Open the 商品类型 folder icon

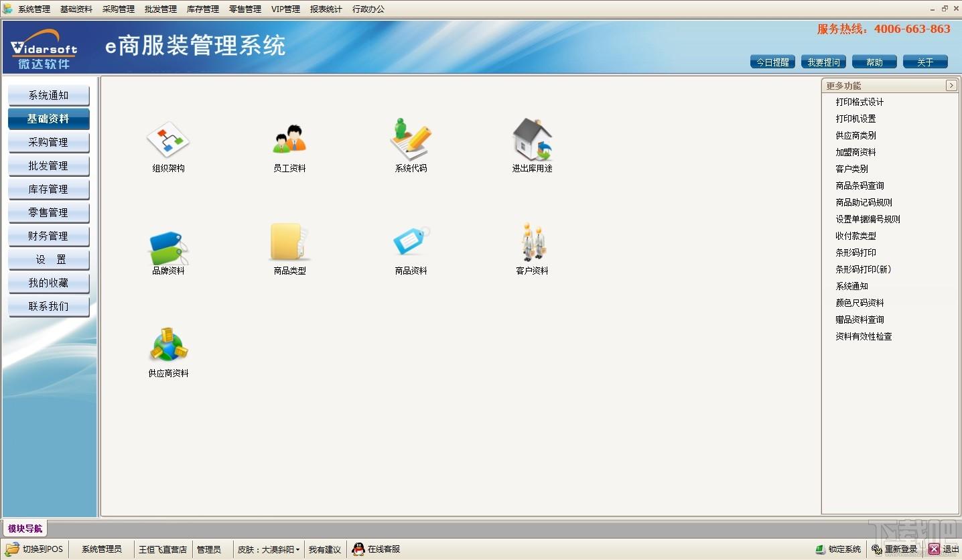(289, 242)
